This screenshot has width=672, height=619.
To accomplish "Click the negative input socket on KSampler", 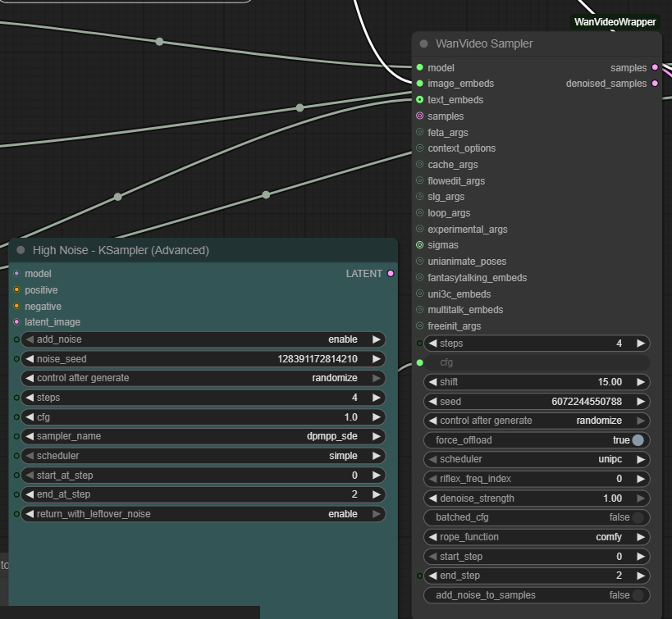I will [x=16, y=306].
